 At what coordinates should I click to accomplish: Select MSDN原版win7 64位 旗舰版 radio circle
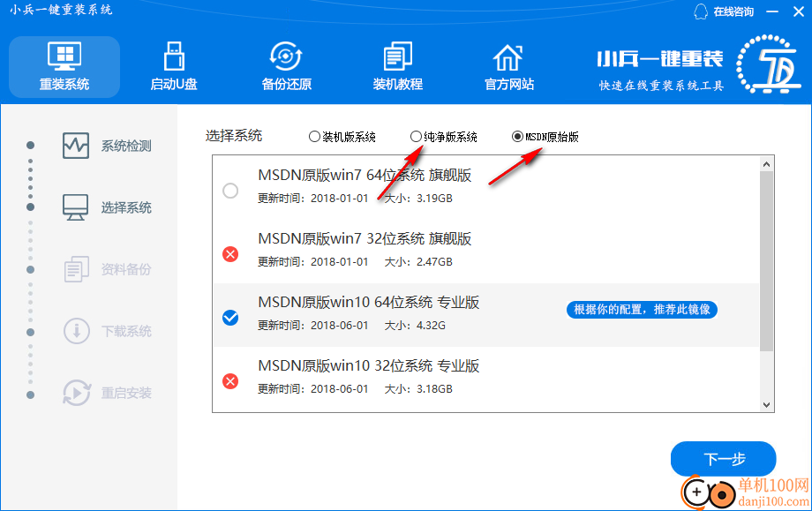coord(230,191)
